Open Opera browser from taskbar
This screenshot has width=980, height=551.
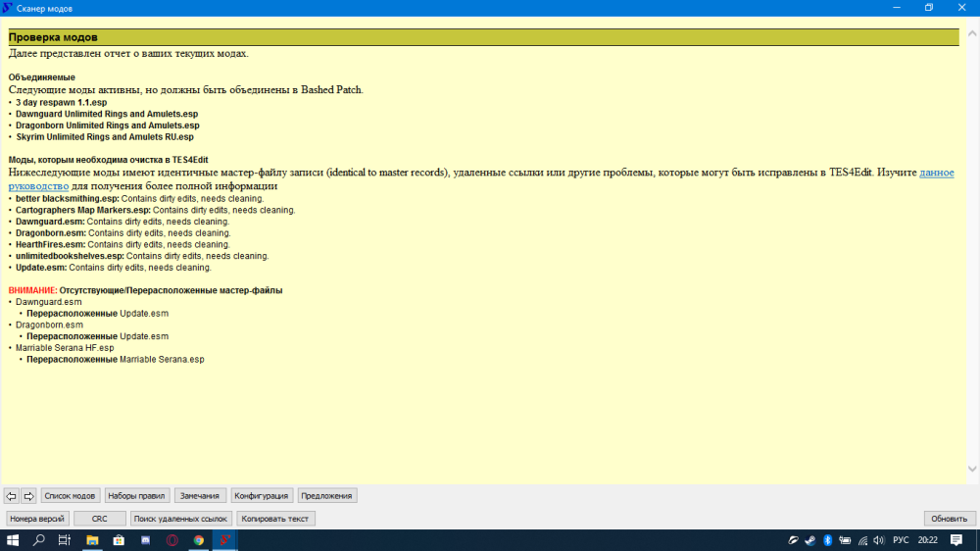[x=171, y=540]
